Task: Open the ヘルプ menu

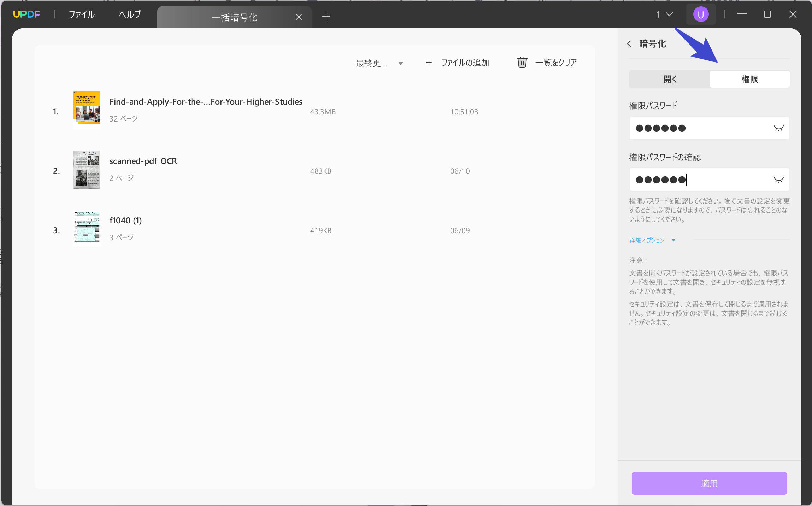Action: pos(130,14)
